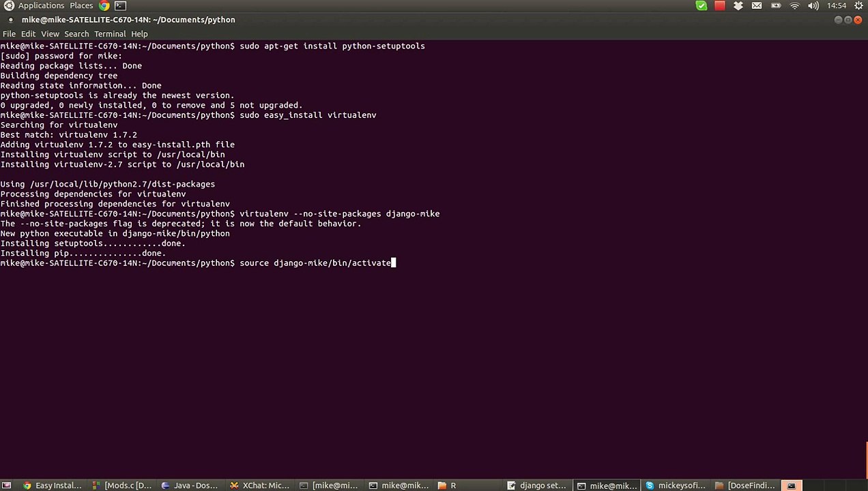Click 'New python executable in django-mike/bin/python' line
The height and width of the screenshot is (491, 868).
pos(115,234)
